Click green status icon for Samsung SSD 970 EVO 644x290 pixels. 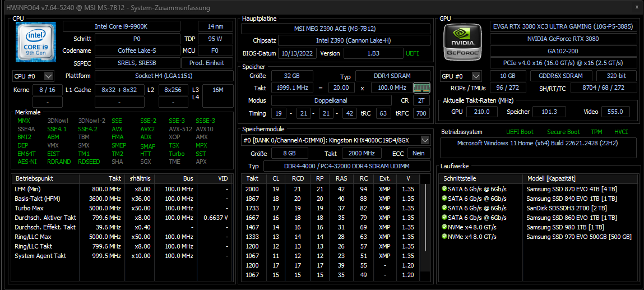[444, 237]
